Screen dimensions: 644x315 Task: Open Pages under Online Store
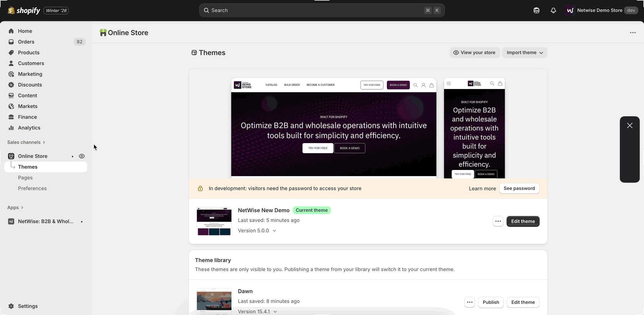[x=25, y=178]
